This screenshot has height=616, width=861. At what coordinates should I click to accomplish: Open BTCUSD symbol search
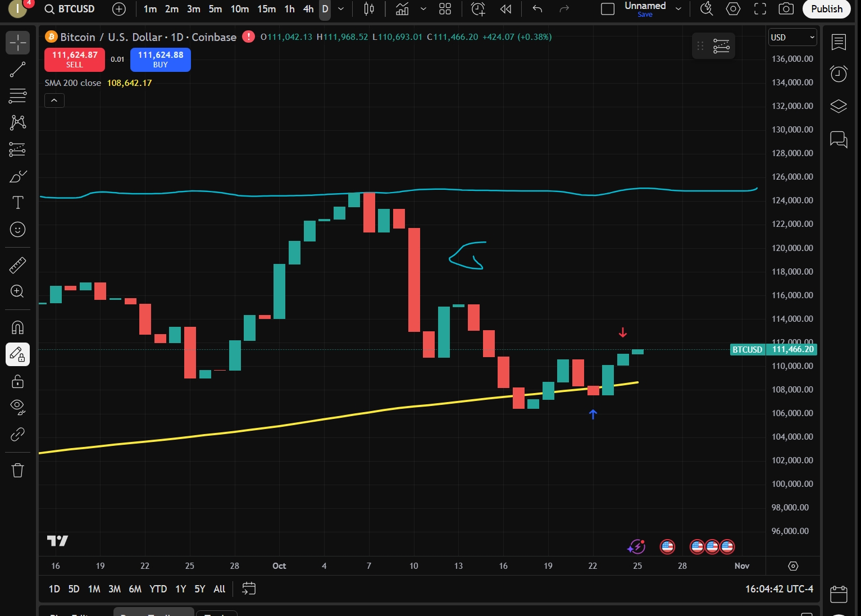pyautogui.click(x=70, y=9)
